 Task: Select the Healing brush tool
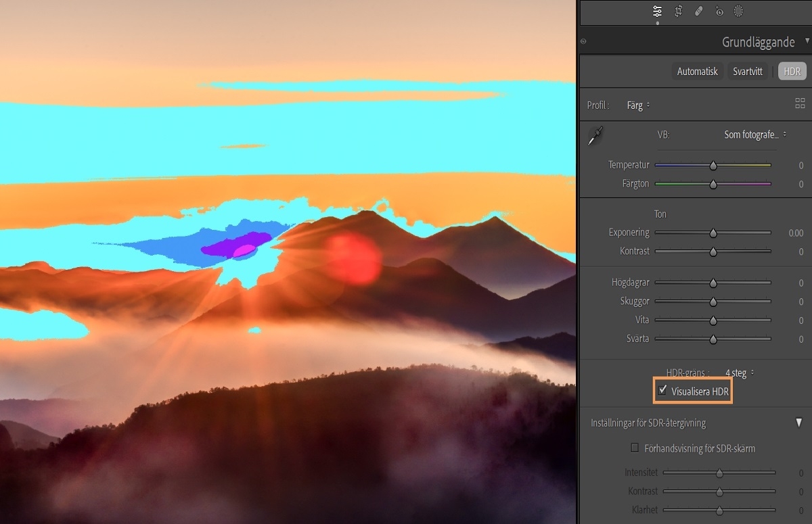[x=698, y=11]
